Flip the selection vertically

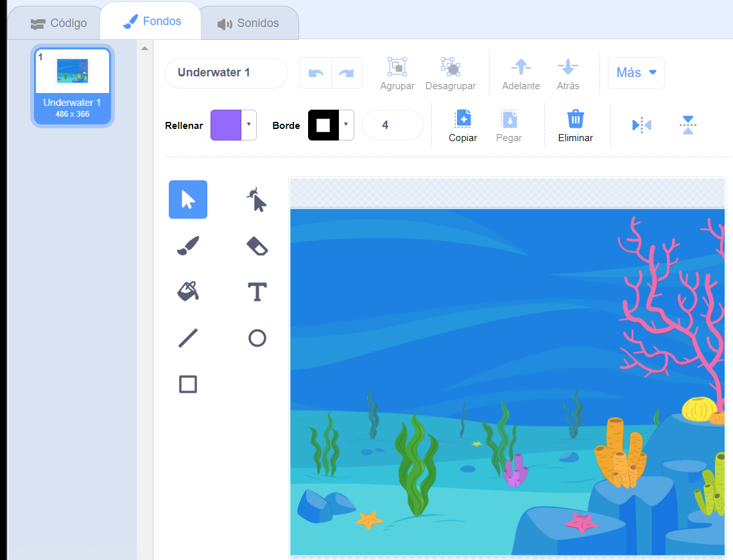coord(687,124)
